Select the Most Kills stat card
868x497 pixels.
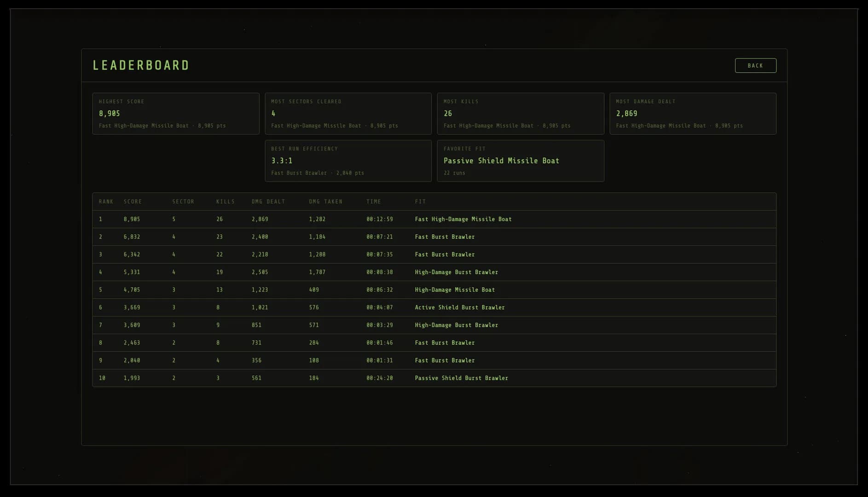click(x=521, y=114)
